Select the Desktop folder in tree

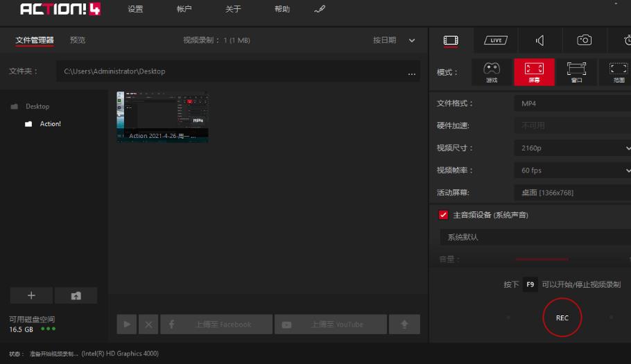tap(37, 107)
